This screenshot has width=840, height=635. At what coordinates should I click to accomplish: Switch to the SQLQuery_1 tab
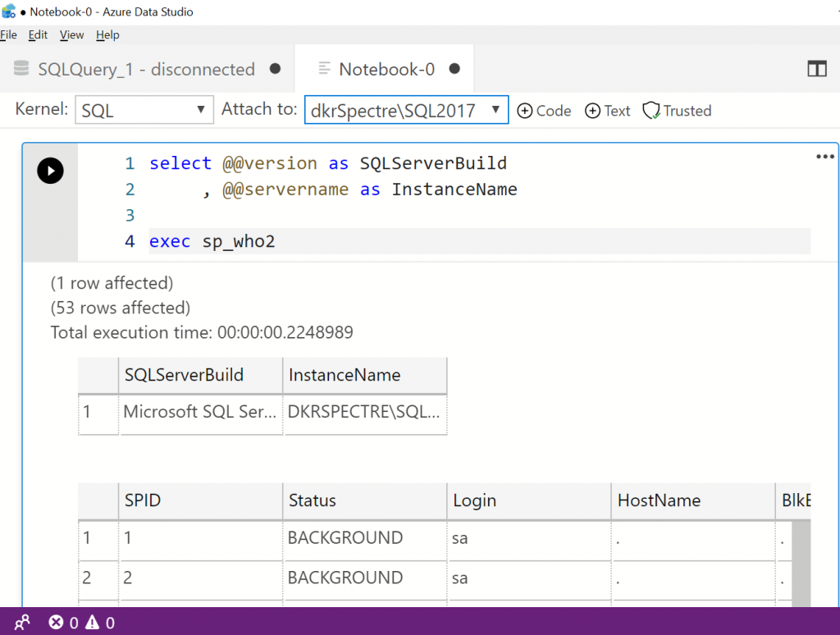click(146, 70)
